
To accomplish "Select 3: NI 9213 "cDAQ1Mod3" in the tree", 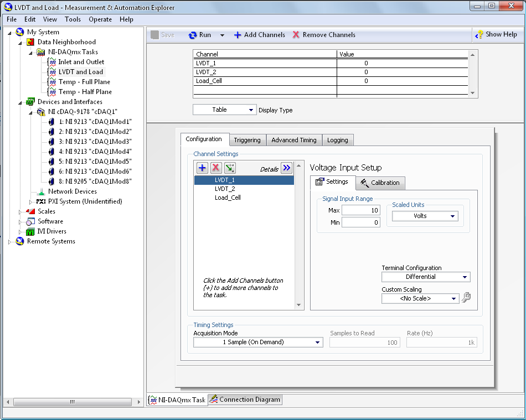I will point(95,142).
